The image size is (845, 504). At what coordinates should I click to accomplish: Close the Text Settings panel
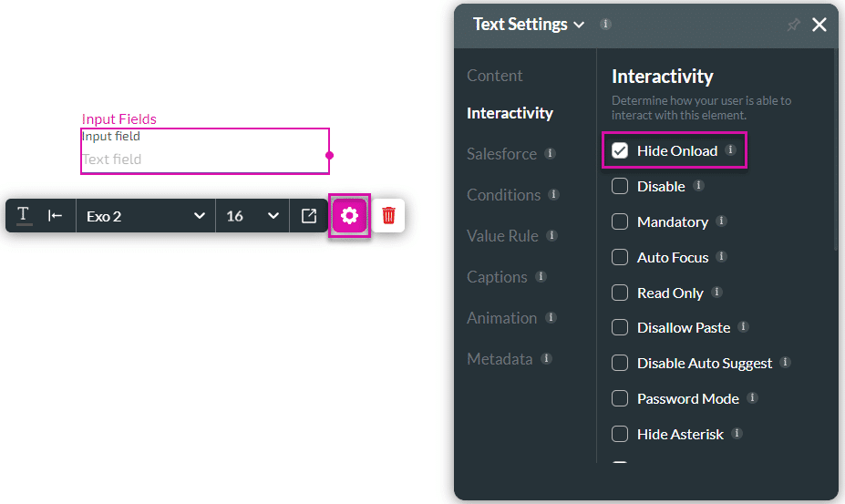[819, 26]
